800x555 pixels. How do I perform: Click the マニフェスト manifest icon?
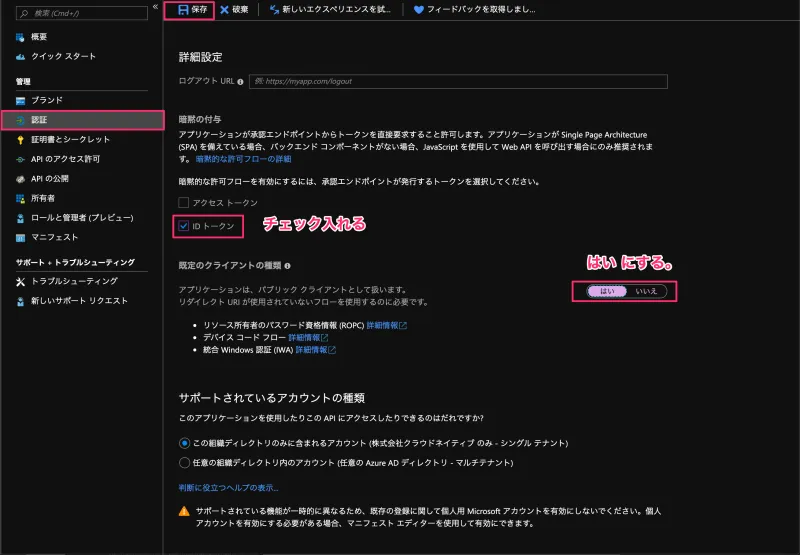[x=20, y=238]
